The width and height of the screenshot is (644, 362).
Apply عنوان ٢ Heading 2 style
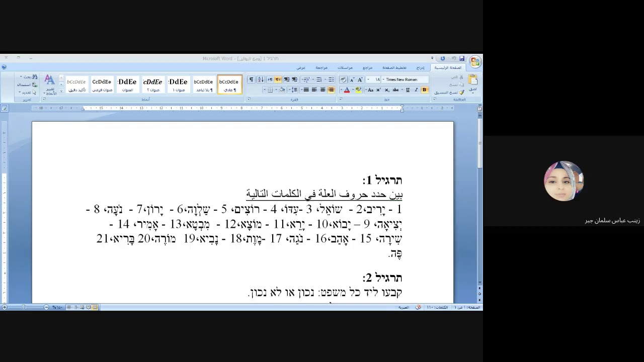[x=152, y=85]
